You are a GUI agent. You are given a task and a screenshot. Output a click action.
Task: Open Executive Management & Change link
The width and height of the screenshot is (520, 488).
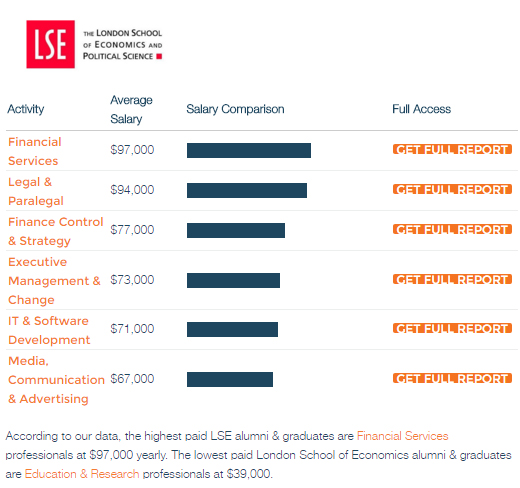click(x=54, y=281)
